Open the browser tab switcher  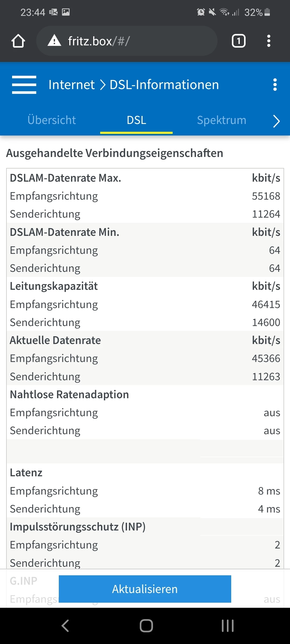tap(238, 41)
